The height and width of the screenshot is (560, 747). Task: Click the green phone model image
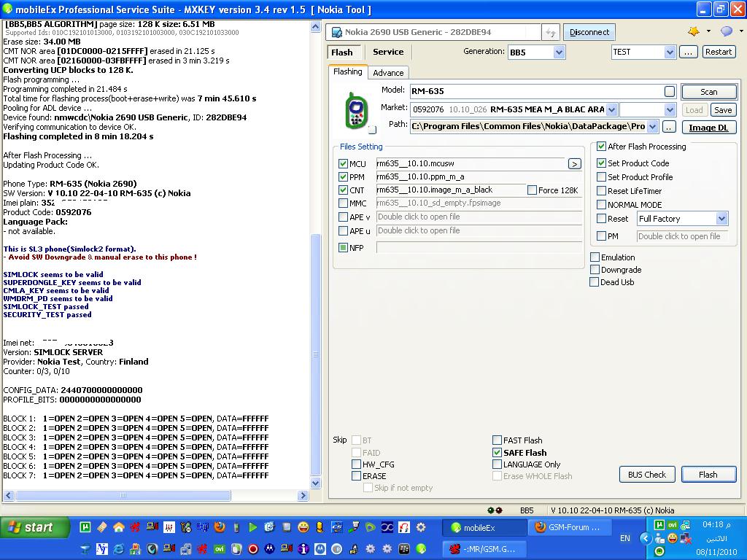tap(356, 111)
